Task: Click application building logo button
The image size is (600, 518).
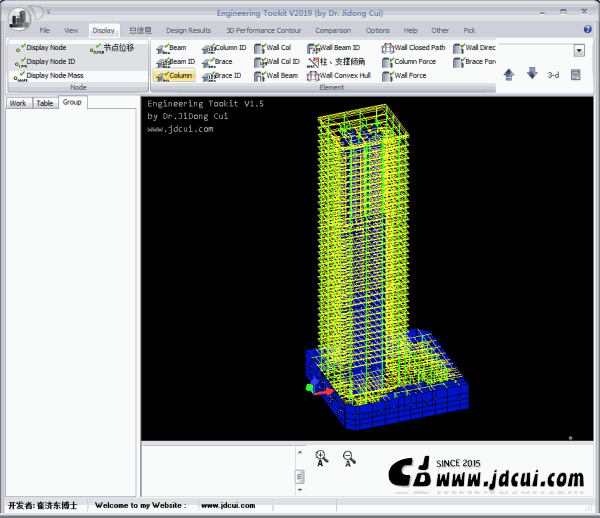Action: pos(19,18)
